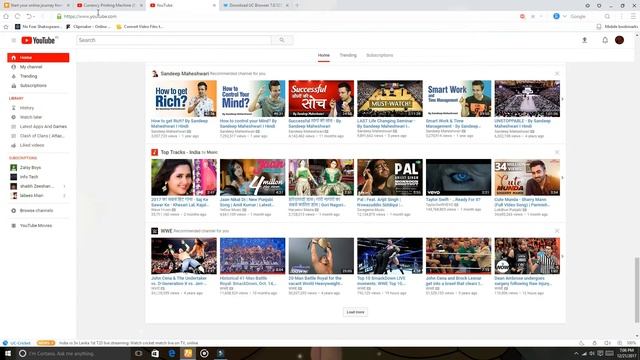Image resolution: width=640 pixels, height=360 pixels.
Task: Open the Mobile bookmarks link
Action: [x=617, y=27]
